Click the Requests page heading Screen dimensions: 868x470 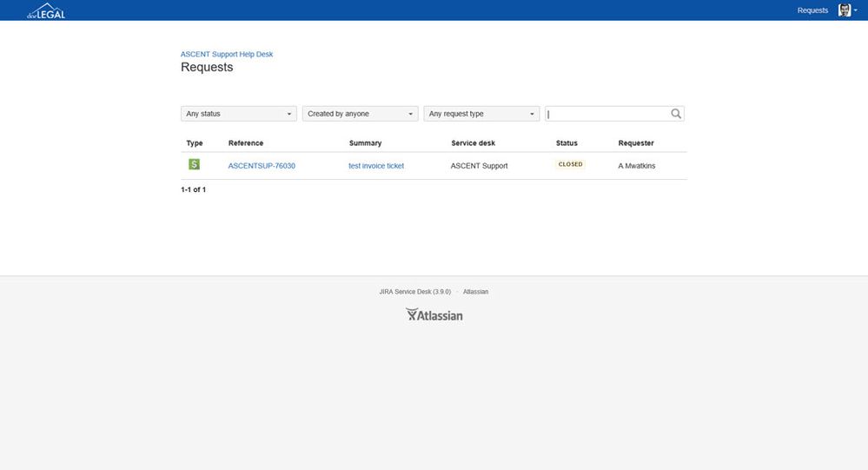[x=207, y=67]
